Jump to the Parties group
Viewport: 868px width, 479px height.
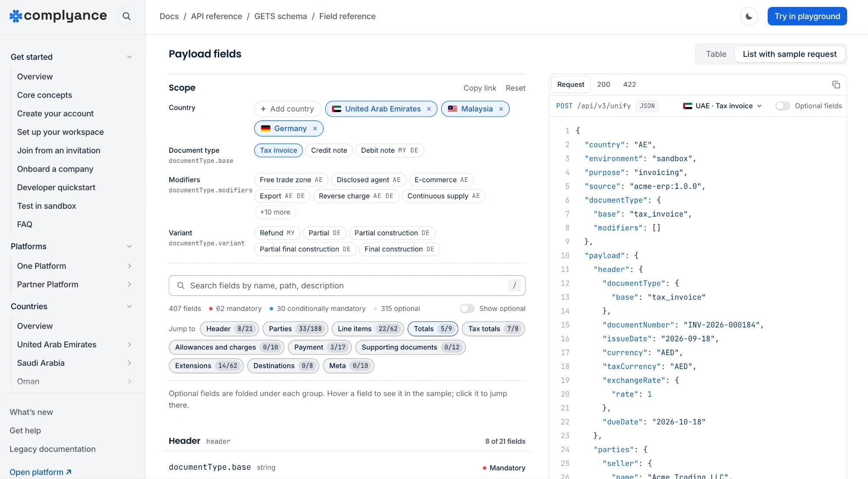[295, 329]
